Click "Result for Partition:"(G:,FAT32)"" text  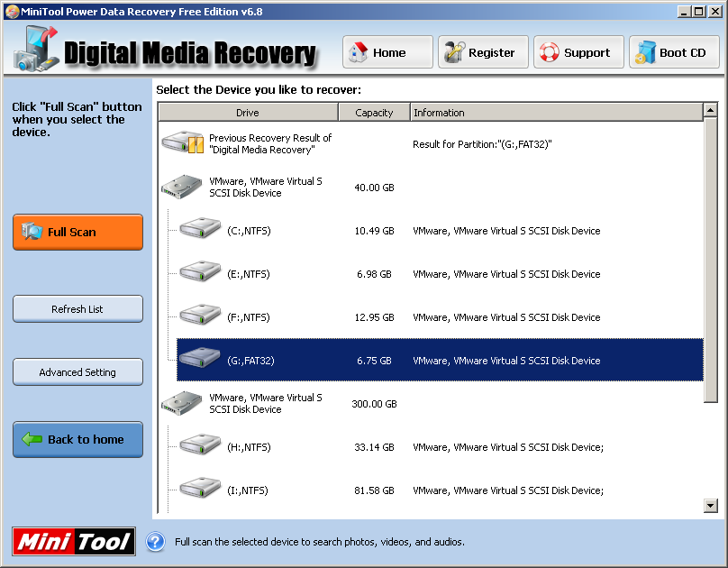coord(482,144)
